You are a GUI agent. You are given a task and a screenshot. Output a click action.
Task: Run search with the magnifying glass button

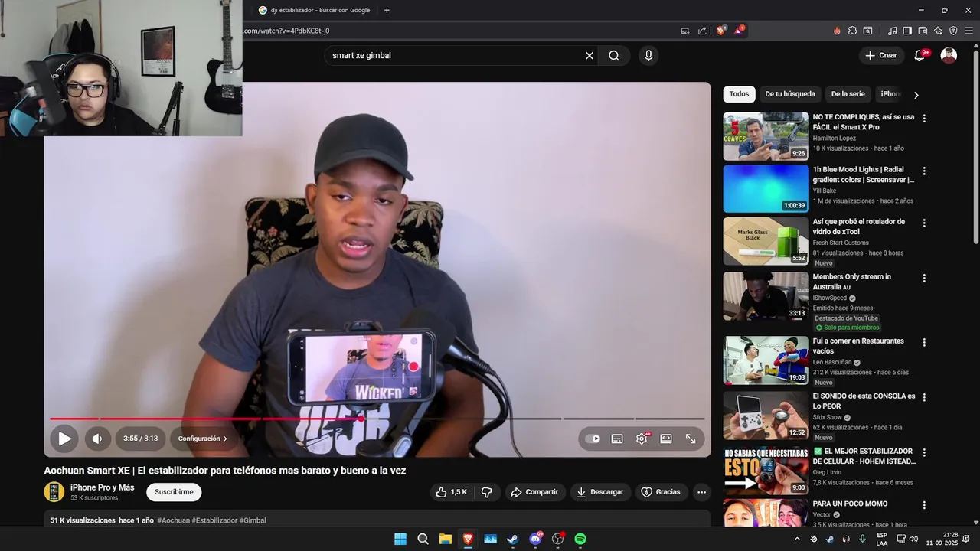point(614,55)
